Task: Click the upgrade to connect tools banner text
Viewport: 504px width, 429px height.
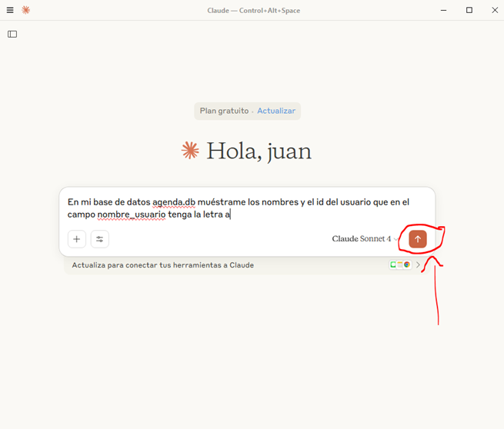Action: coord(162,265)
